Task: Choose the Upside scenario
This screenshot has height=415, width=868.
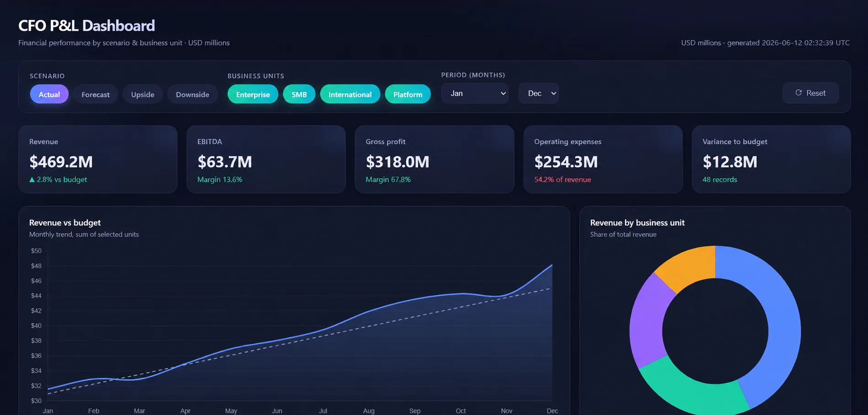Action: (x=143, y=94)
